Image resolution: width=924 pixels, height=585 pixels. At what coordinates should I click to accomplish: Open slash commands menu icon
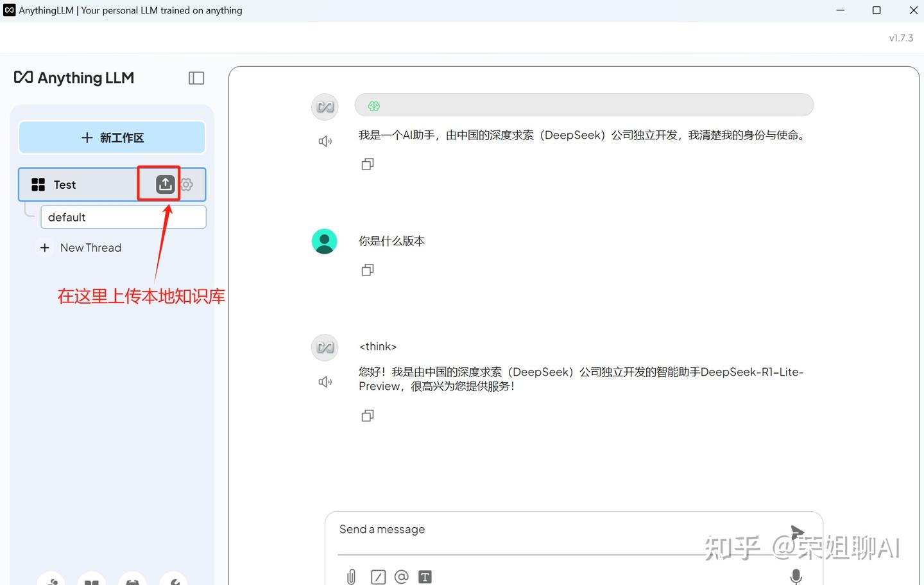coord(379,577)
